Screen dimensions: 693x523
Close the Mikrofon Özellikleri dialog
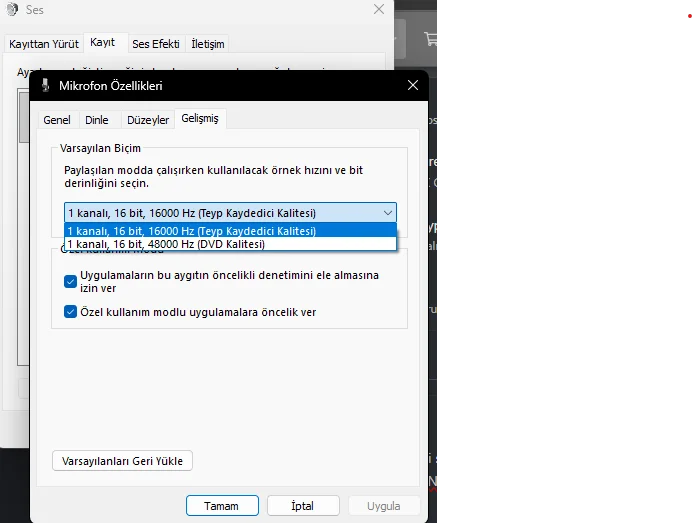coord(413,85)
